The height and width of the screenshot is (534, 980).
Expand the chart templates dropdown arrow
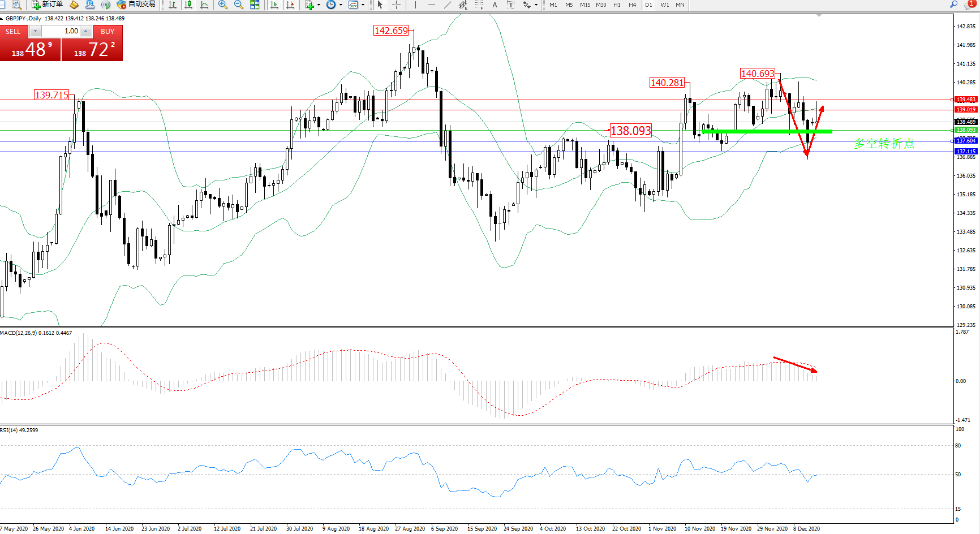[363, 5]
